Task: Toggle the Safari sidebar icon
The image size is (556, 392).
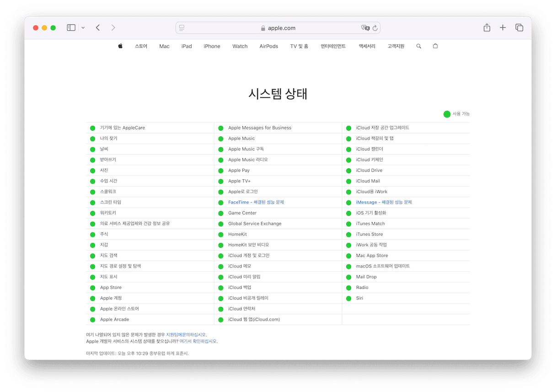Action: (x=71, y=28)
